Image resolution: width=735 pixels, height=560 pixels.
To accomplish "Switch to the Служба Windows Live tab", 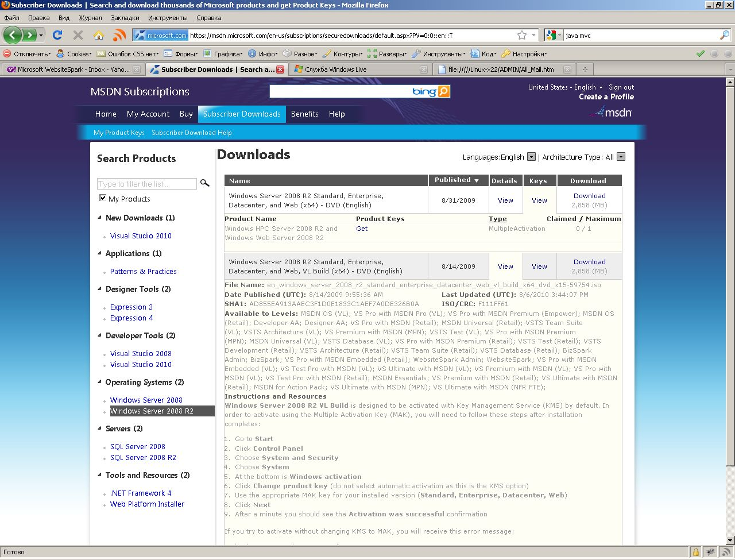I will [x=360, y=69].
